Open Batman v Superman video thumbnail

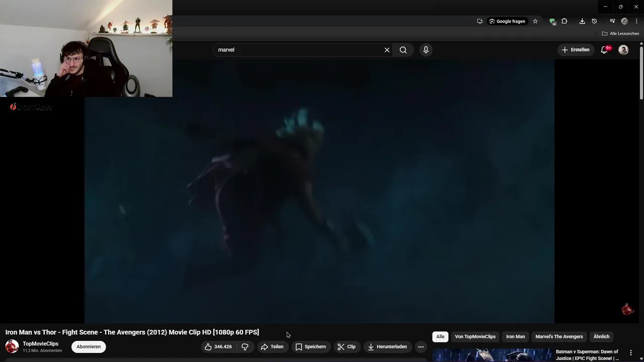coord(492,355)
